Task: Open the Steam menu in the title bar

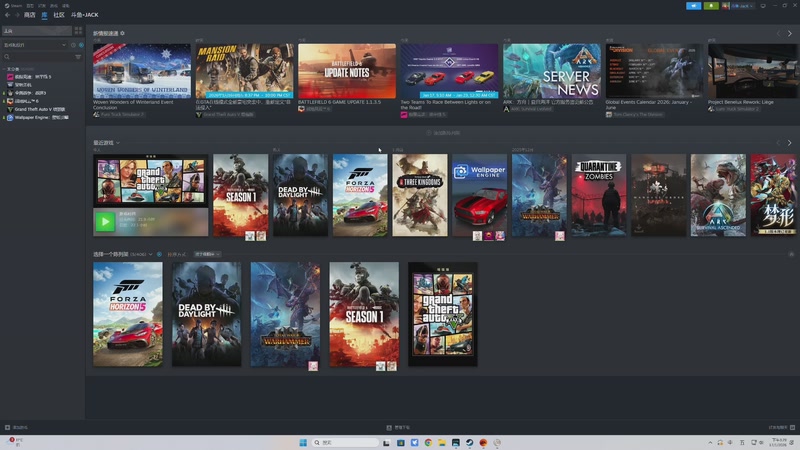Action: [x=13, y=6]
